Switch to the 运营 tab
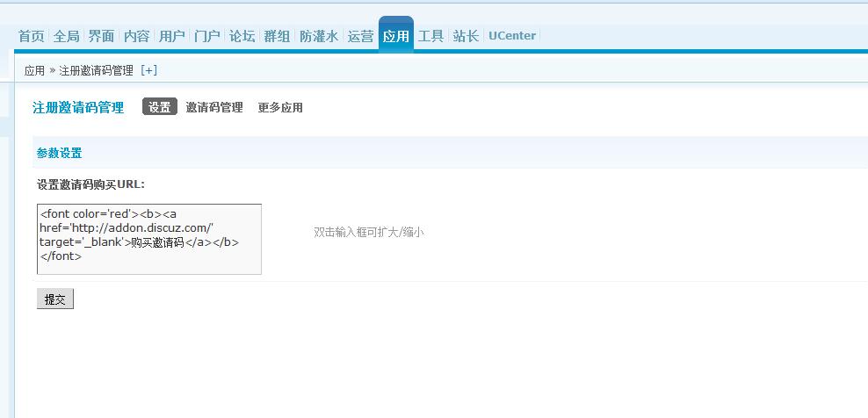 360,36
